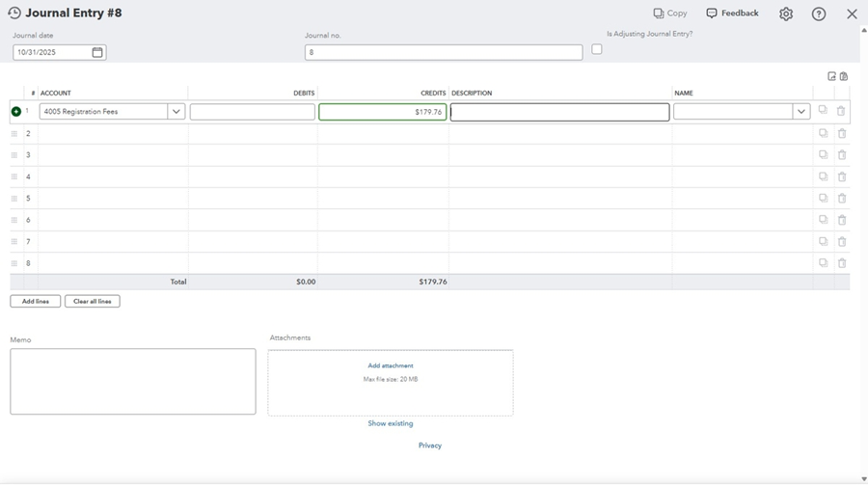Click the Copy button in the header
The width and height of the screenshot is (868, 485).
tap(670, 13)
